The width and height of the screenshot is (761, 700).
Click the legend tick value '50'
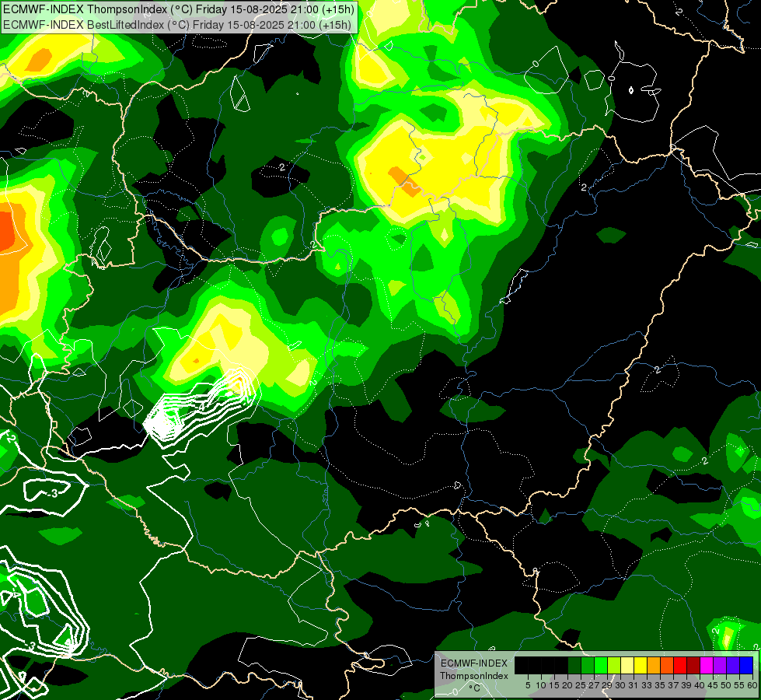click(727, 685)
